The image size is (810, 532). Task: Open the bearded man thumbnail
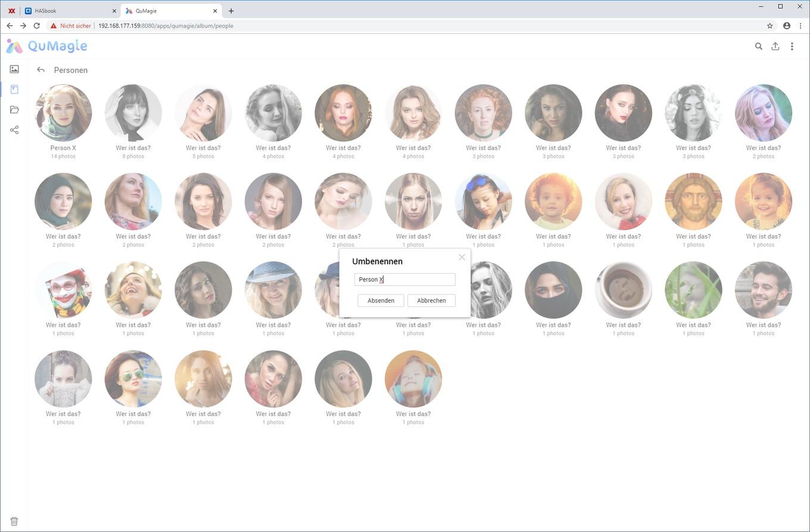coord(764,290)
